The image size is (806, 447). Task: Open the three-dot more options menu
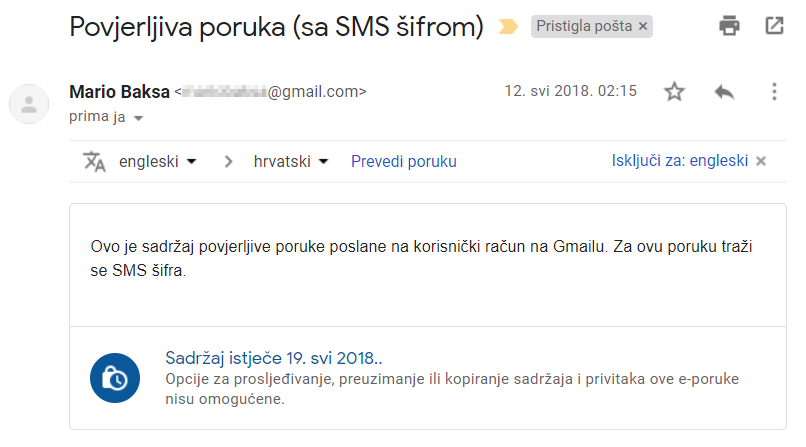[x=774, y=92]
